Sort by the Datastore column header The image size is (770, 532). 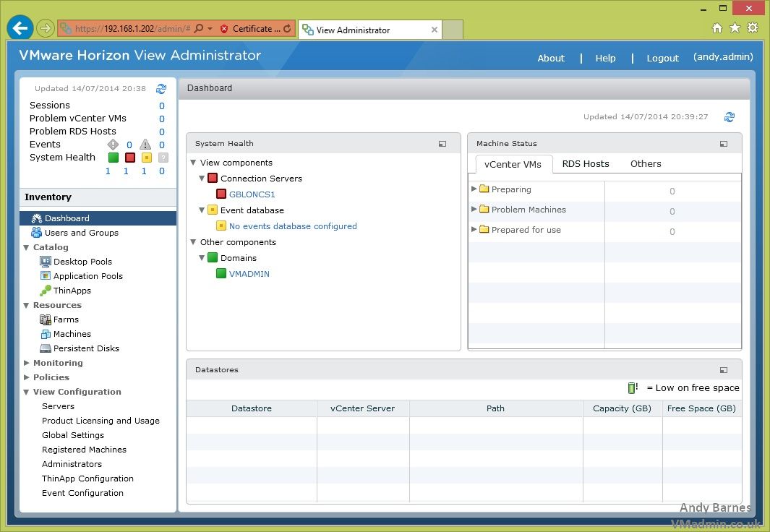point(252,408)
